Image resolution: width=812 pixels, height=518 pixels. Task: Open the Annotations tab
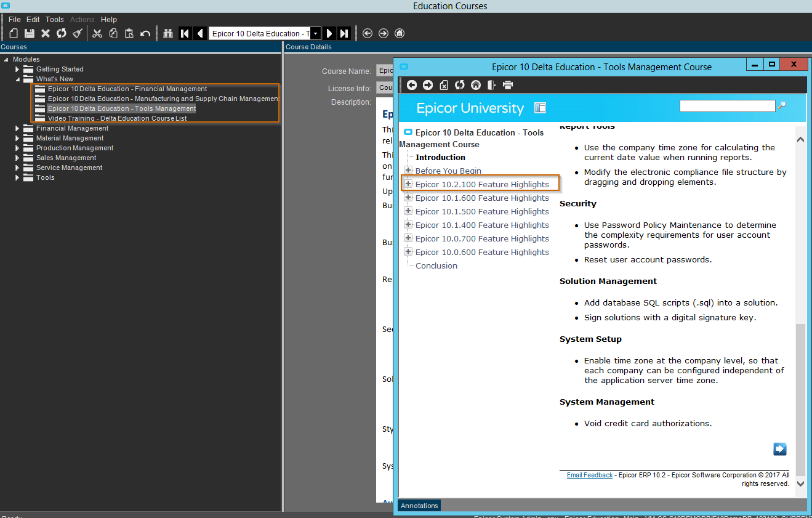tap(419, 506)
